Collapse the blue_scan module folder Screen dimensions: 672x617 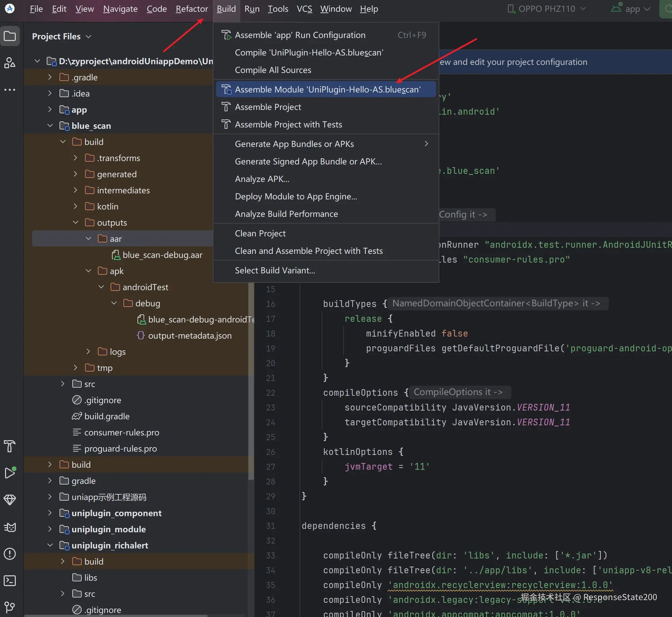50,126
